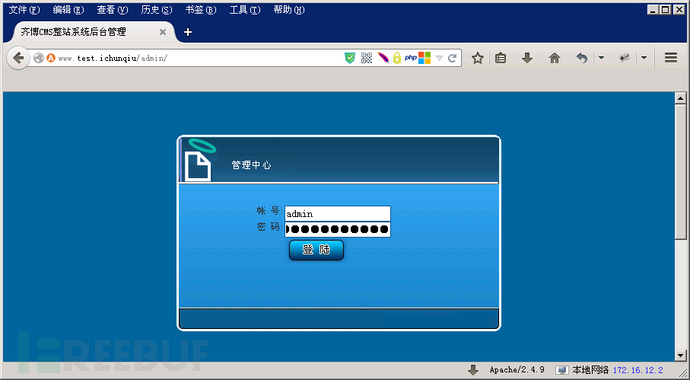Click the 帐号 username field containing admin
The image size is (690, 380).
[337, 213]
